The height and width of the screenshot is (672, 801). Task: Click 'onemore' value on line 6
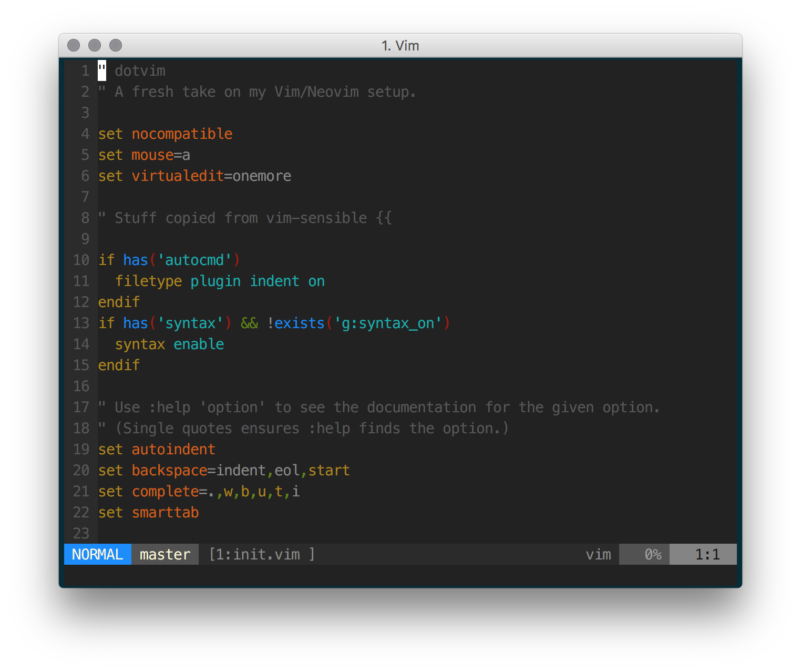(x=262, y=176)
